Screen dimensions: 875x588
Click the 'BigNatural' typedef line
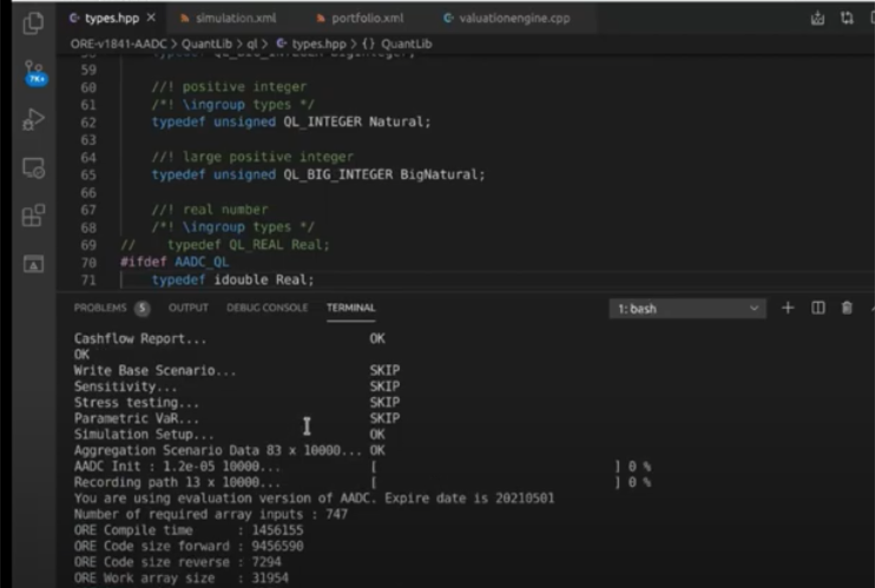coord(318,175)
